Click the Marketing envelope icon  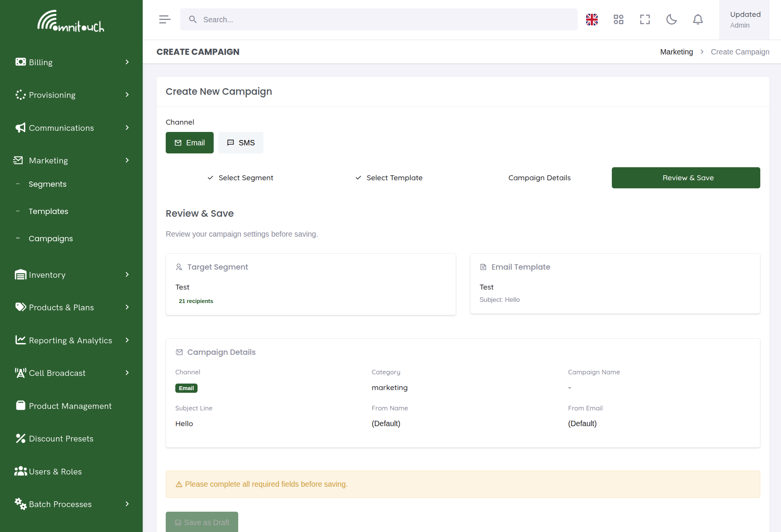point(18,160)
